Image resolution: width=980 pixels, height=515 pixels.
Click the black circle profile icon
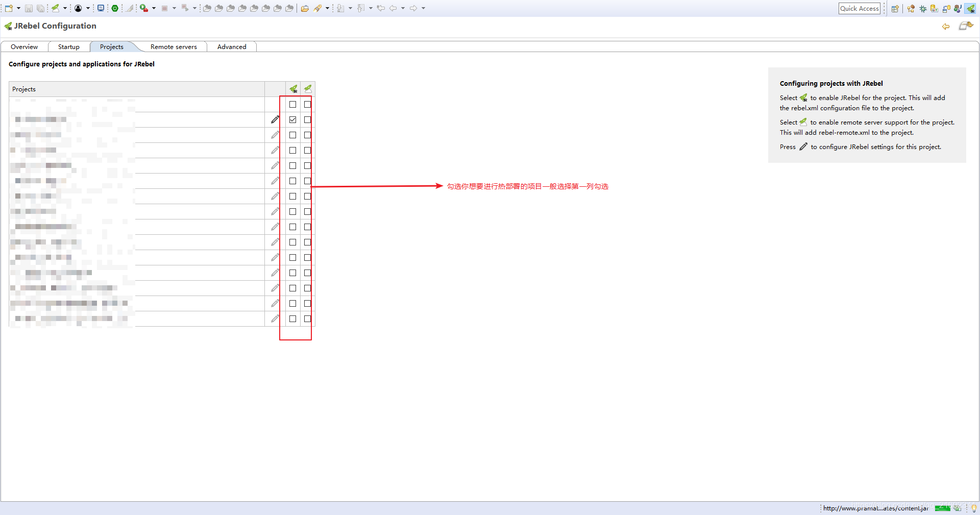point(78,8)
